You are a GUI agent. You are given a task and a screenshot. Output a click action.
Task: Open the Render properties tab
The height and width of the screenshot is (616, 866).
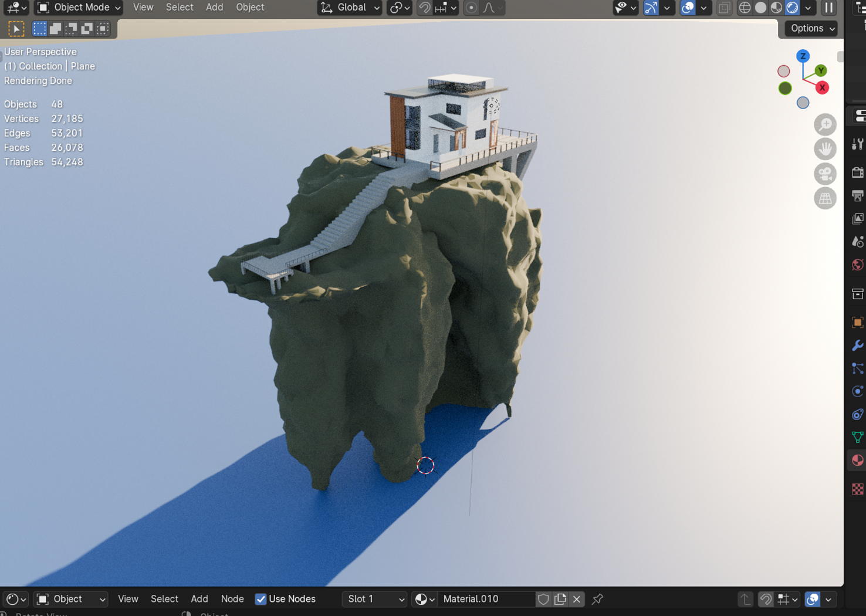click(858, 172)
